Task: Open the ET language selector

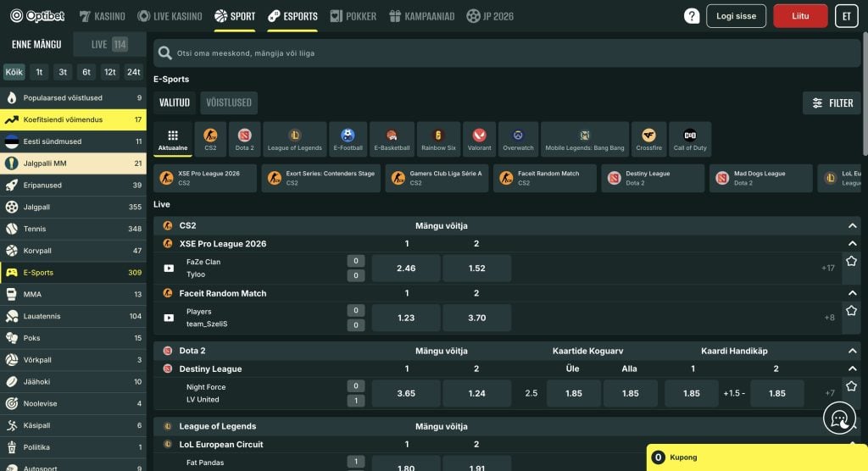Action: point(847,16)
